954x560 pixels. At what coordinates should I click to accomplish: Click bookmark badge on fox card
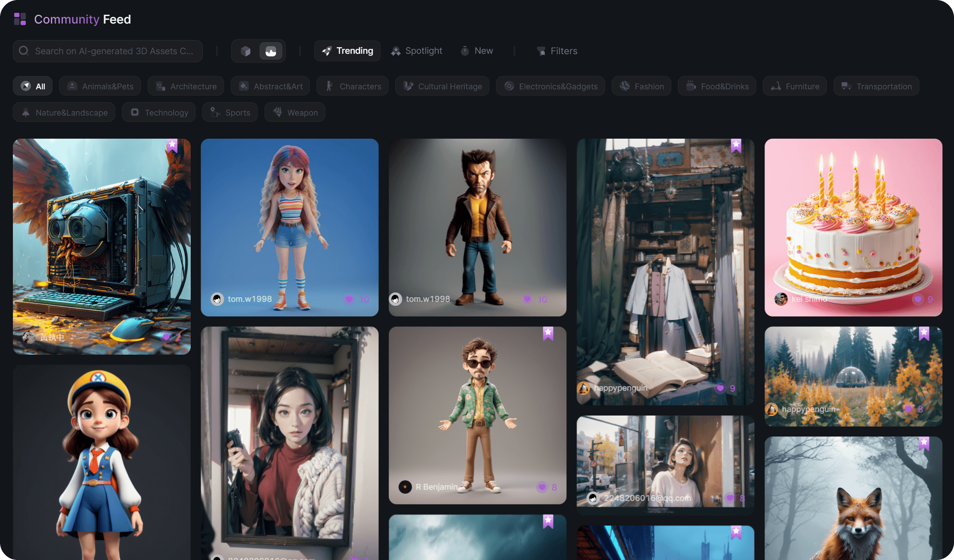coord(924,443)
